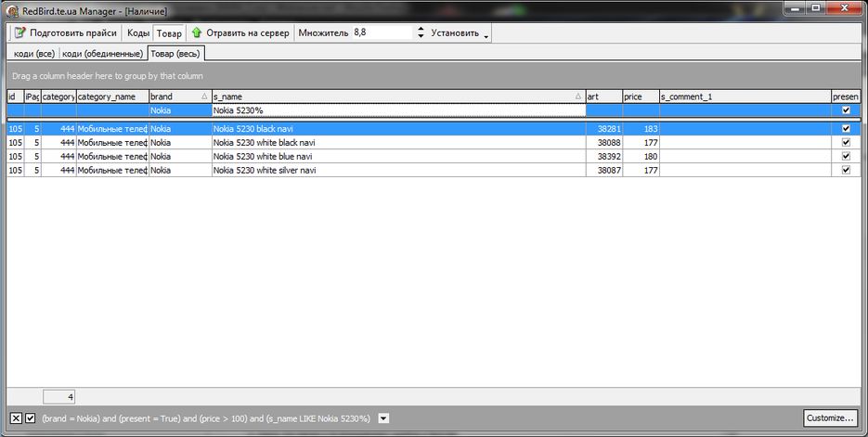Viewport: 868px width, 437px height.
Task: Click Отравить на сервер button
Action: [x=240, y=32]
